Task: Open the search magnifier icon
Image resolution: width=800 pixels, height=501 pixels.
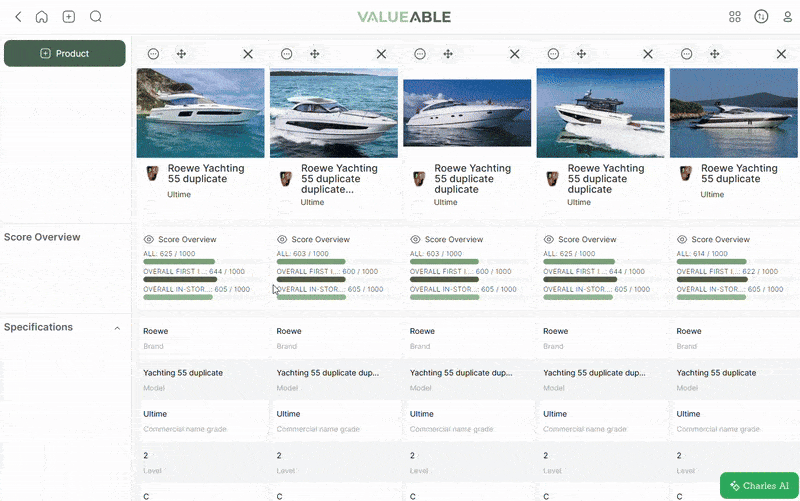Action: 96,17
